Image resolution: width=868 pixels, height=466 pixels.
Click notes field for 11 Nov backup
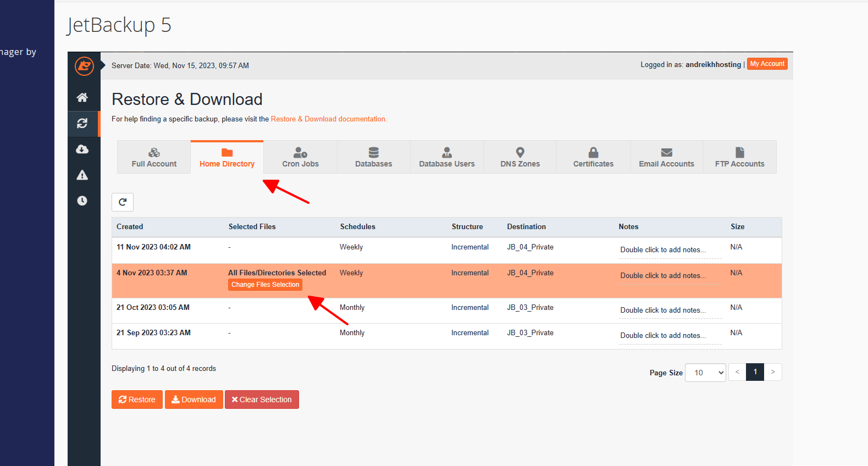click(x=670, y=250)
